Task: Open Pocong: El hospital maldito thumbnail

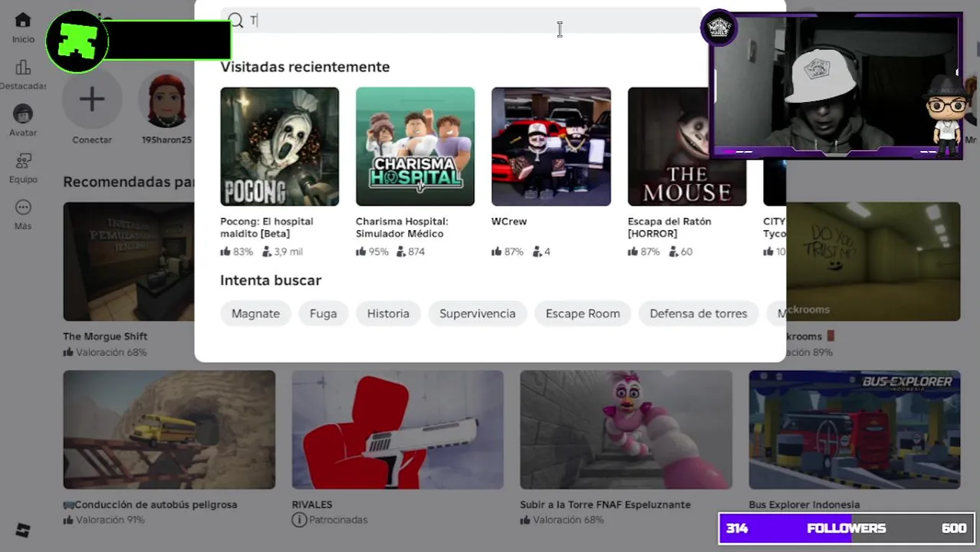Action: click(279, 146)
